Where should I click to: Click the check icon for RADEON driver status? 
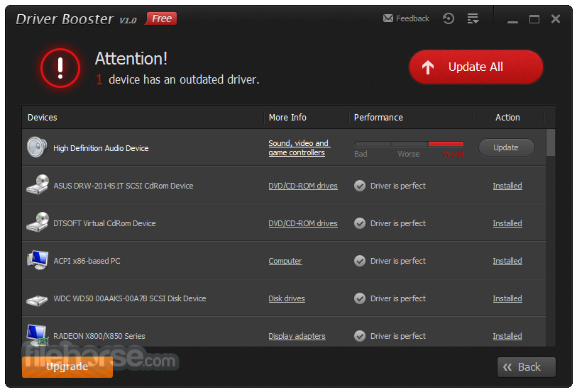[360, 336]
